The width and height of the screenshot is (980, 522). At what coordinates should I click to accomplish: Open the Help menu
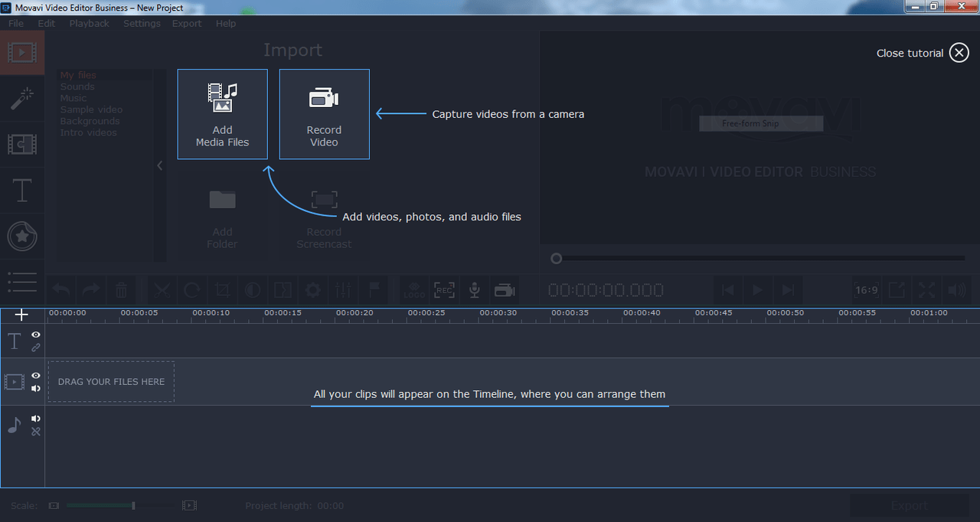tap(226, 24)
